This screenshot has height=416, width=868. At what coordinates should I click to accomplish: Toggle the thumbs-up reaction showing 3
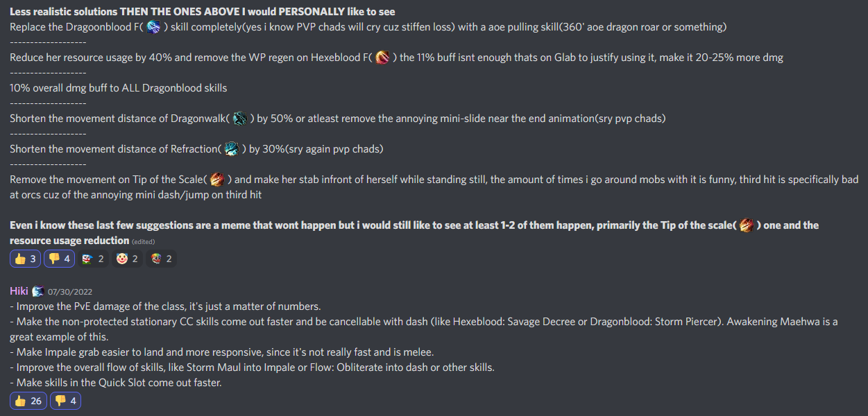(x=26, y=259)
